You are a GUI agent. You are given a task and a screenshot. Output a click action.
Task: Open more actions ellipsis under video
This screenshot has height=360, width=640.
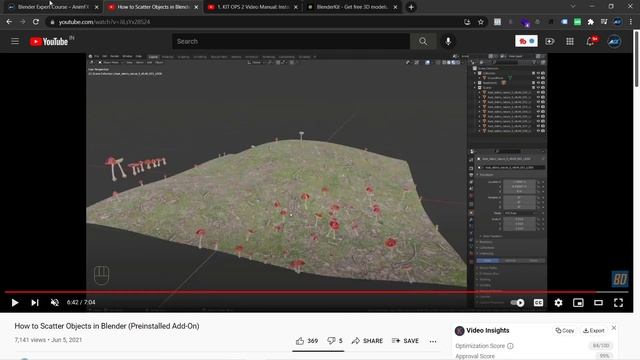point(433,341)
